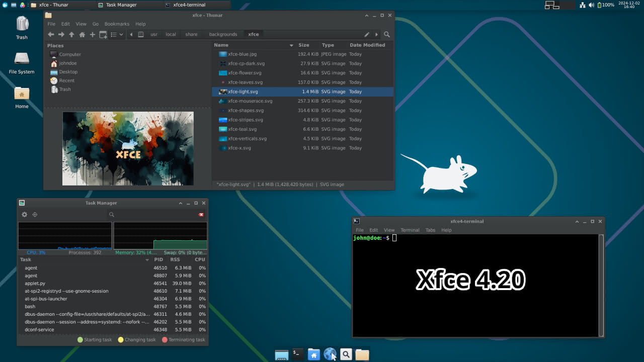Click the sort arrow on the Name column
The height and width of the screenshot is (362, 644).
(x=291, y=45)
